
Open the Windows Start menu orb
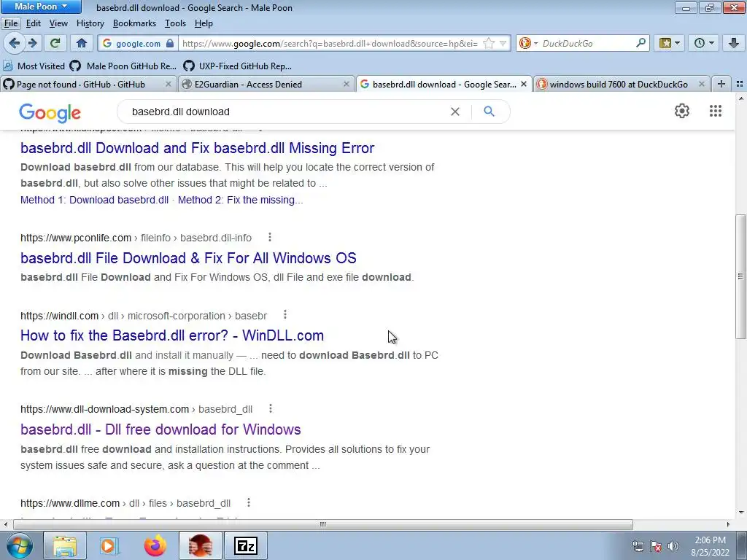pos(20,545)
